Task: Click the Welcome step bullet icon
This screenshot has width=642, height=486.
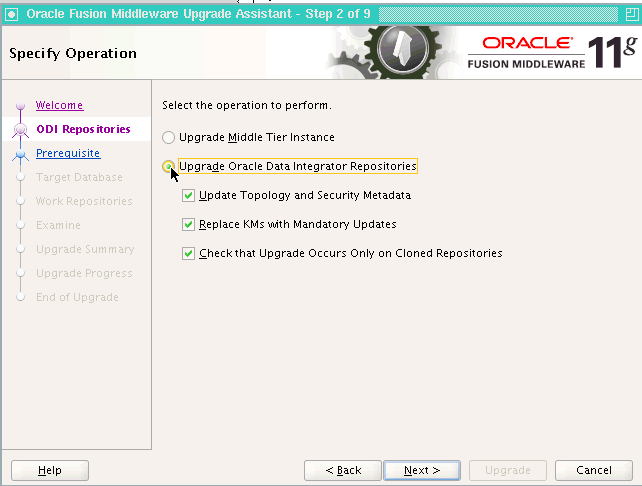Action: coord(20,106)
